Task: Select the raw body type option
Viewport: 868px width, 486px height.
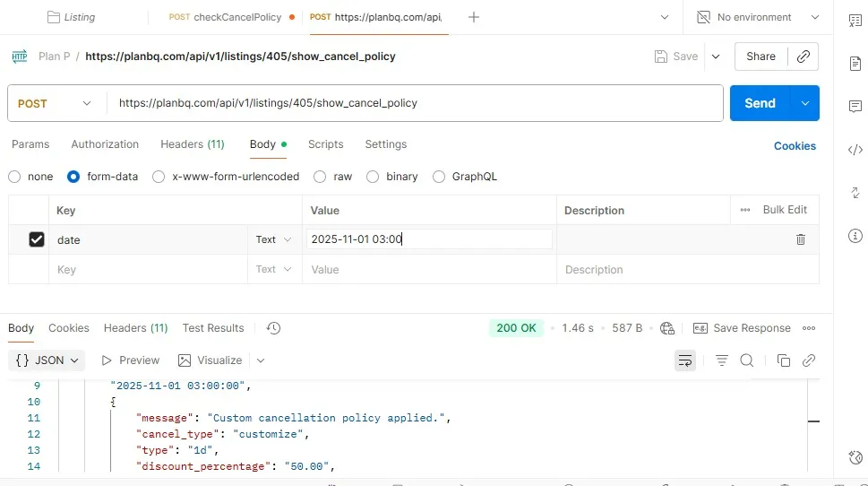Action: pyautogui.click(x=332, y=177)
